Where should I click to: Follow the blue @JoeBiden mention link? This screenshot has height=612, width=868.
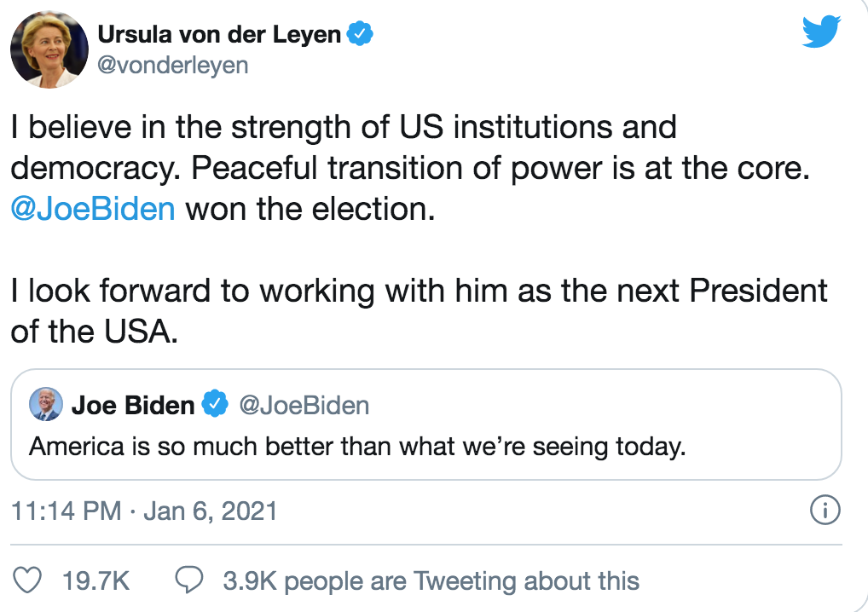coord(93,209)
